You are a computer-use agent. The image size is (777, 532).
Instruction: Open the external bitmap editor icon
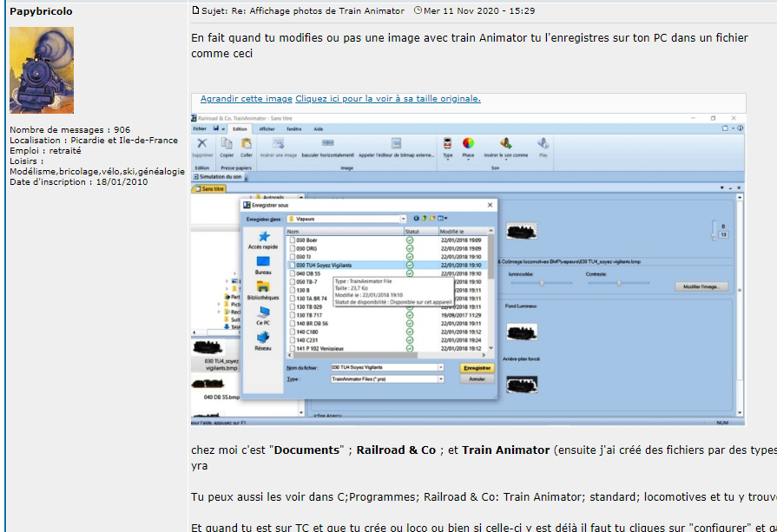396,144
